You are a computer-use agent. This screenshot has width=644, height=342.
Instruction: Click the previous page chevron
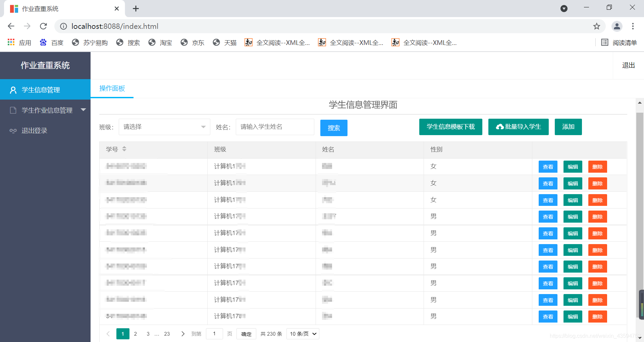tap(108, 334)
